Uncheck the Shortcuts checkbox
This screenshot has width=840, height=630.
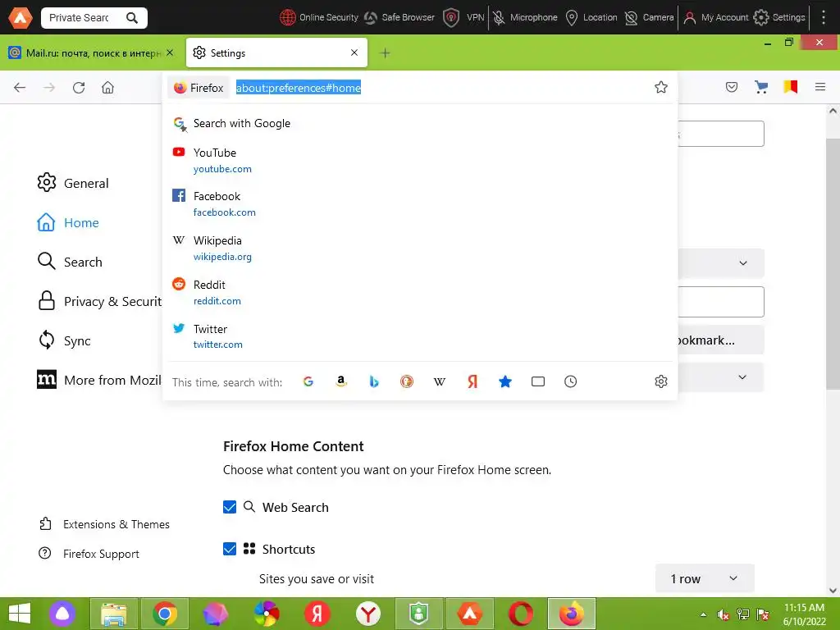click(x=230, y=549)
